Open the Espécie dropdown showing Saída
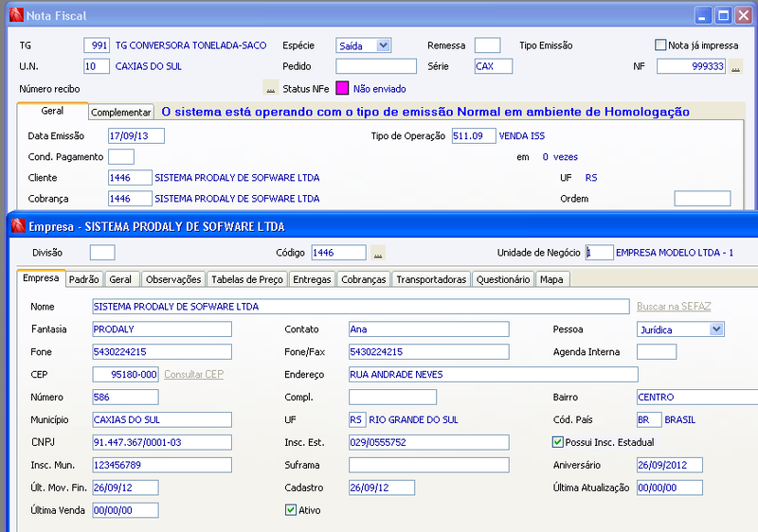The image size is (758, 532). pyautogui.click(x=364, y=45)
